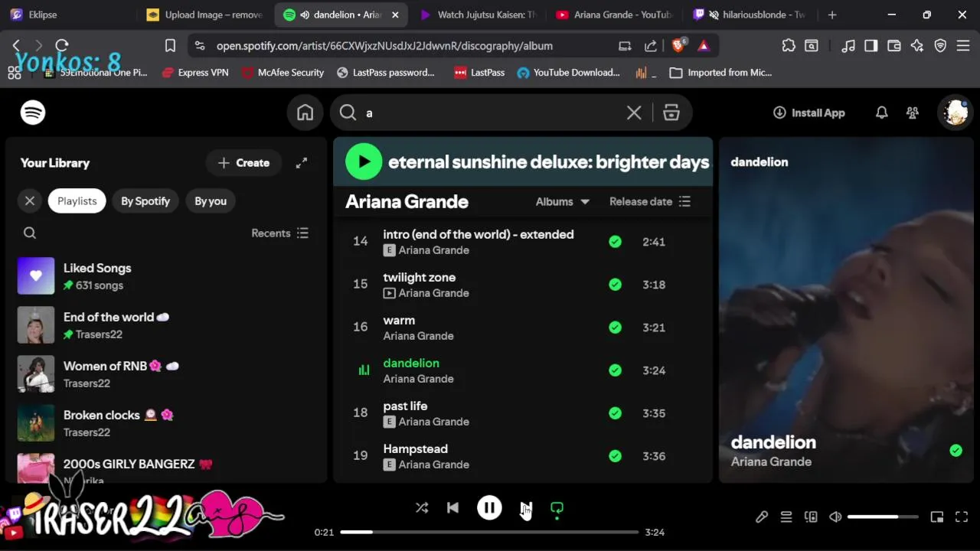This screenshot has width=980, height=551.
Task: Mute the volume speaker icon
Action: pyautogui.click(x=835, y=517)
